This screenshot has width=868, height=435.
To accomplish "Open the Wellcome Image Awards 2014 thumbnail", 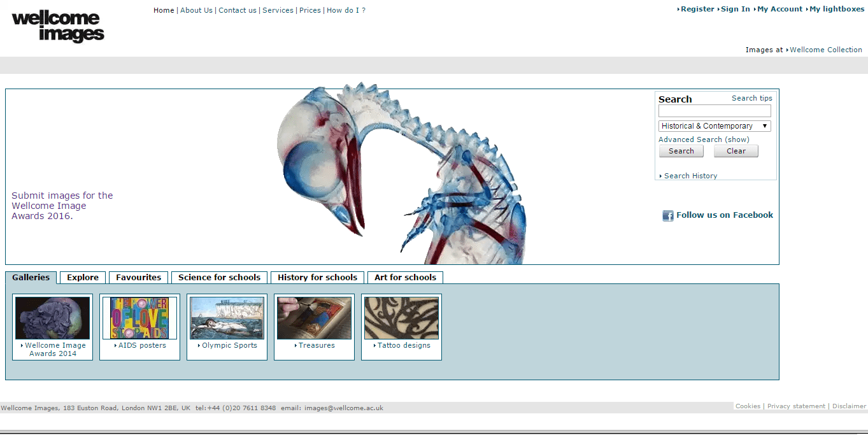I will point(53,318).
